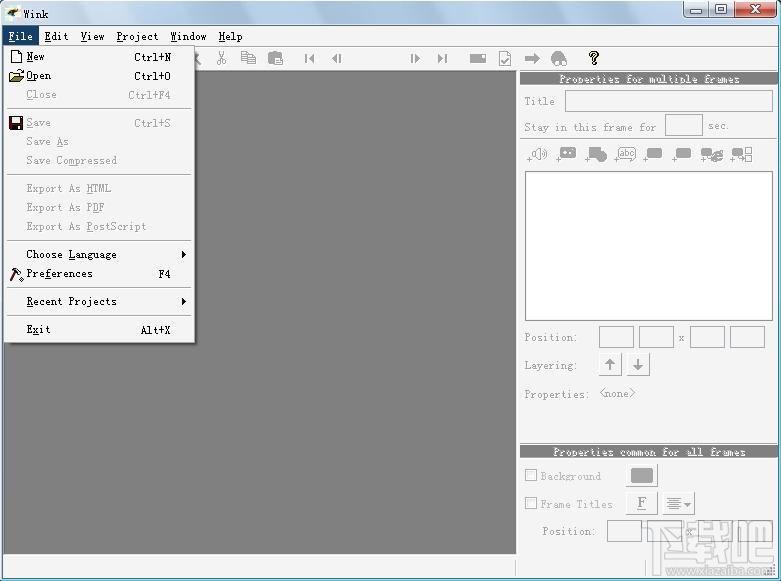Click the yellow question mark help icon
The width and height of the screenshot is (781, 581).
(x=593, y=58)
